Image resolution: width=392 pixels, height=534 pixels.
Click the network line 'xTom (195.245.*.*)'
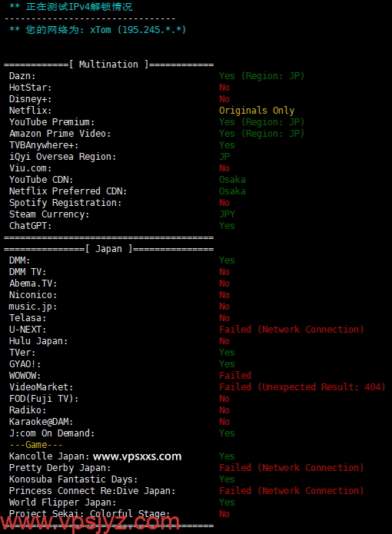[x=138, y=30]
